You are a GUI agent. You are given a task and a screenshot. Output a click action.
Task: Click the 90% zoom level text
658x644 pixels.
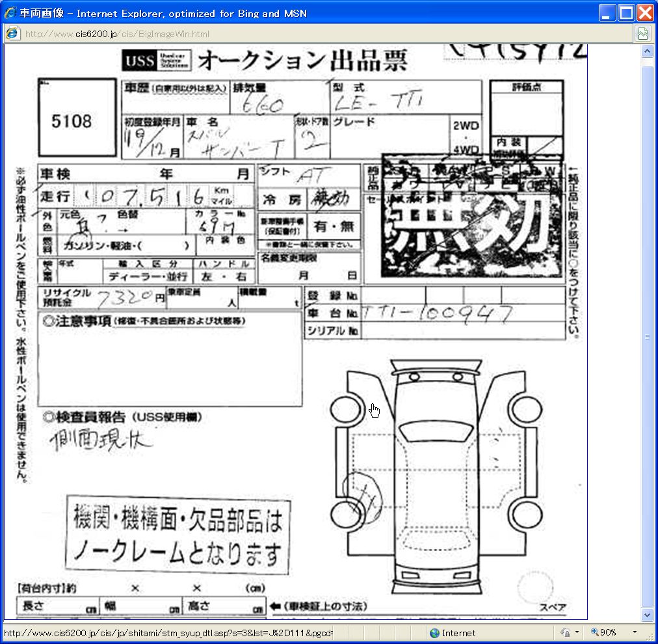coord(609,633)
